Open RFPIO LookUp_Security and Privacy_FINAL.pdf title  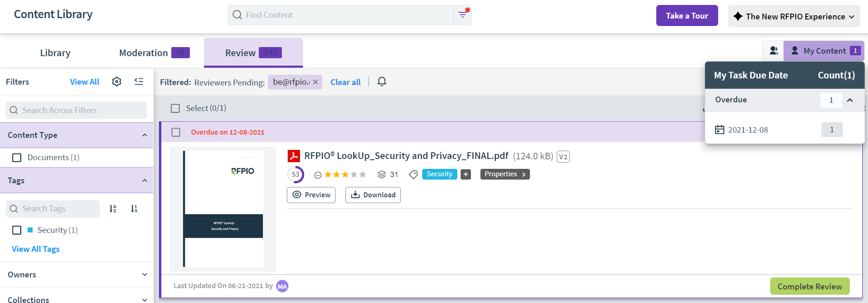[x=406, y=156]
